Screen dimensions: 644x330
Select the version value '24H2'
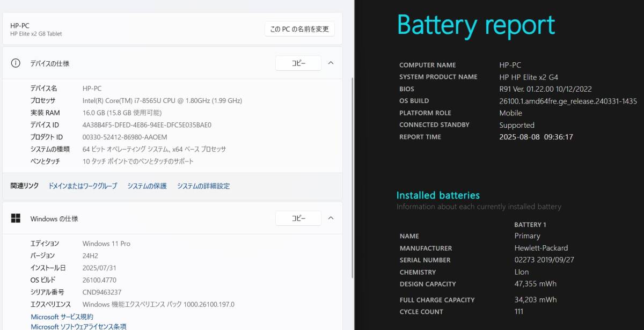pos(90,255)
